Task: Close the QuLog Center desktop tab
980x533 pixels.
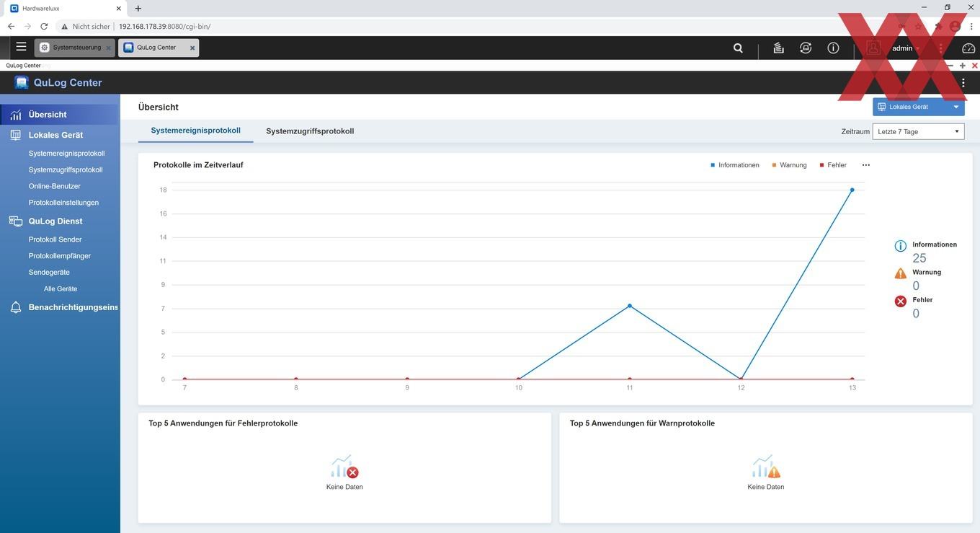Action: [192, 48]
